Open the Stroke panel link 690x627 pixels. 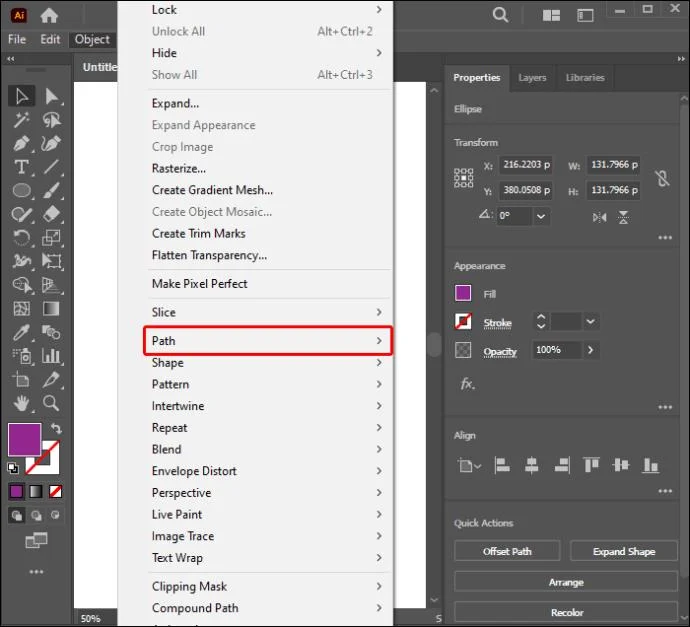(497, 323)
